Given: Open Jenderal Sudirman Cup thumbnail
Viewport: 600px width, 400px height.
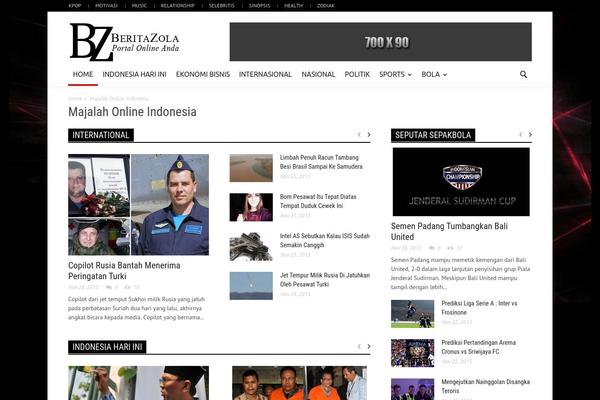Looking at the screenshot, I should [461, 181].
